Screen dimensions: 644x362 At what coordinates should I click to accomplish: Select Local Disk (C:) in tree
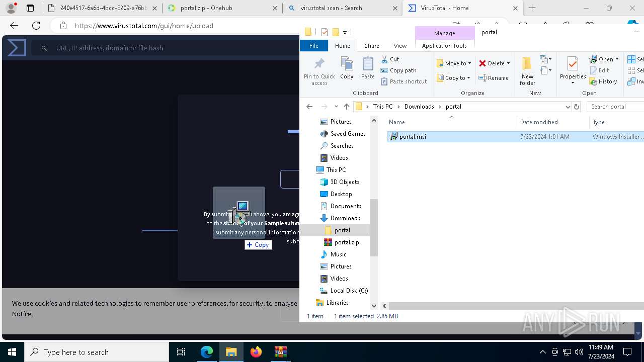tap(349, 291)
